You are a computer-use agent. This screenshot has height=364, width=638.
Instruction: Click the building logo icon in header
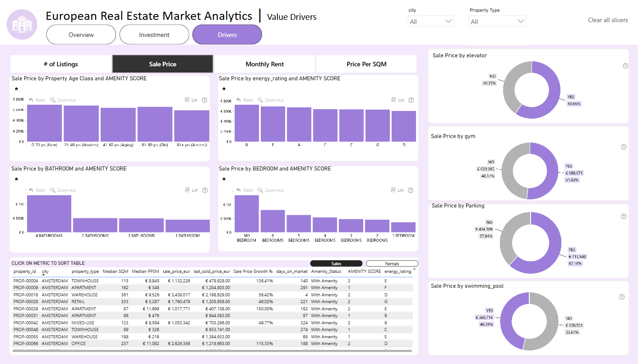(22, 24)
